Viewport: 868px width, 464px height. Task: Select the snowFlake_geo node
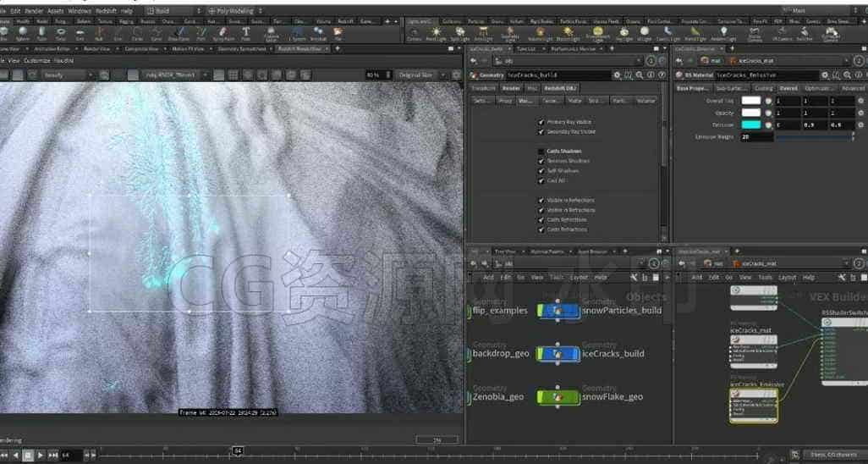click(x=558, y=397)
